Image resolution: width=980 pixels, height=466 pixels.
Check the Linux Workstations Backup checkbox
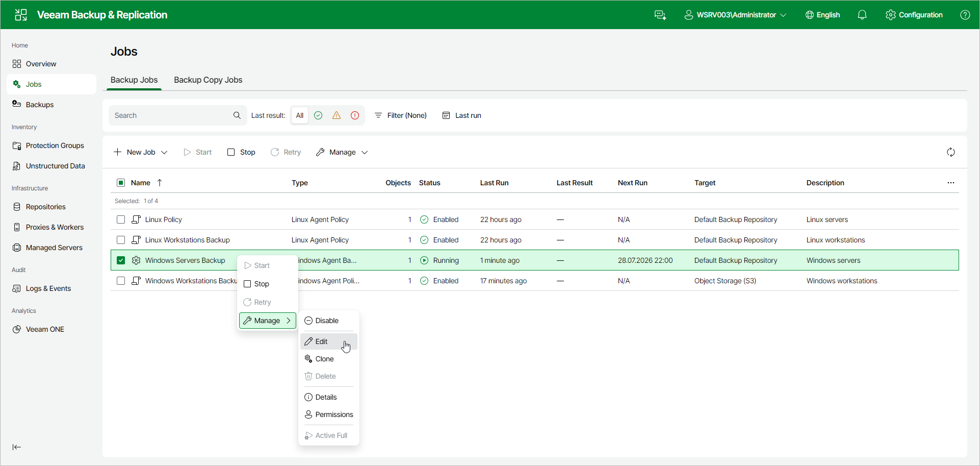pyautogui.click(x=121, y=240)
